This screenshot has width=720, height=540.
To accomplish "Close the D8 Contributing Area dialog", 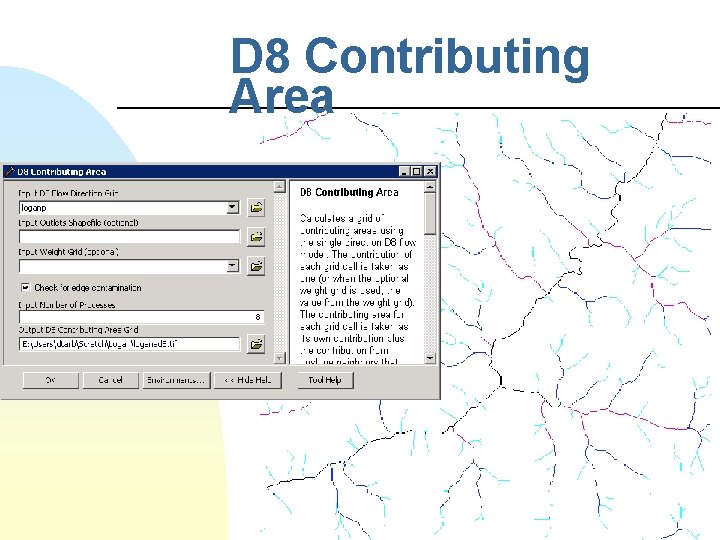I will coord(430,172).
